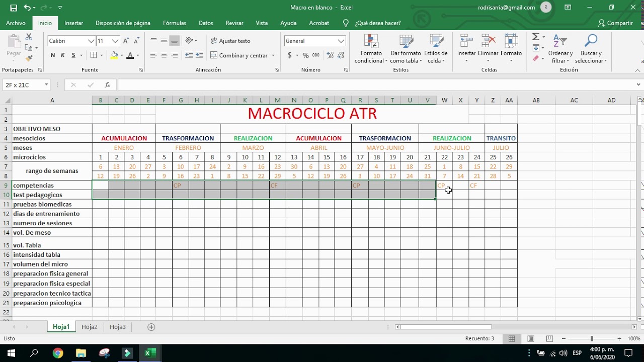
Task: Open Formato condicional menu
Action: 371,49
